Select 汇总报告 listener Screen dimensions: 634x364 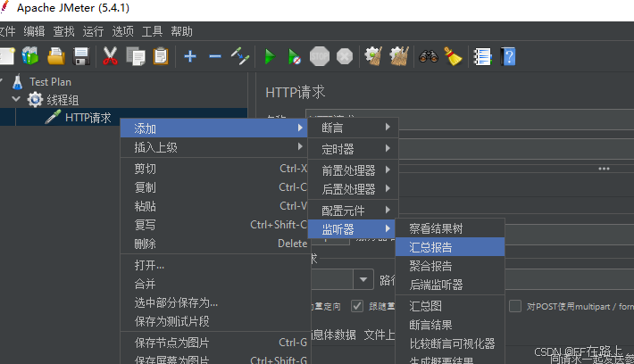pos(450,247)
